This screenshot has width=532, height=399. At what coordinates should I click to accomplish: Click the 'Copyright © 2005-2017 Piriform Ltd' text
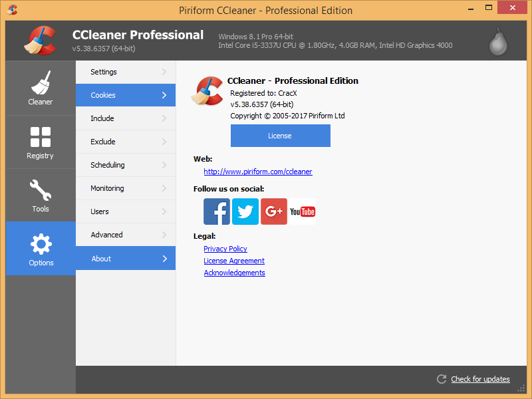287,116
